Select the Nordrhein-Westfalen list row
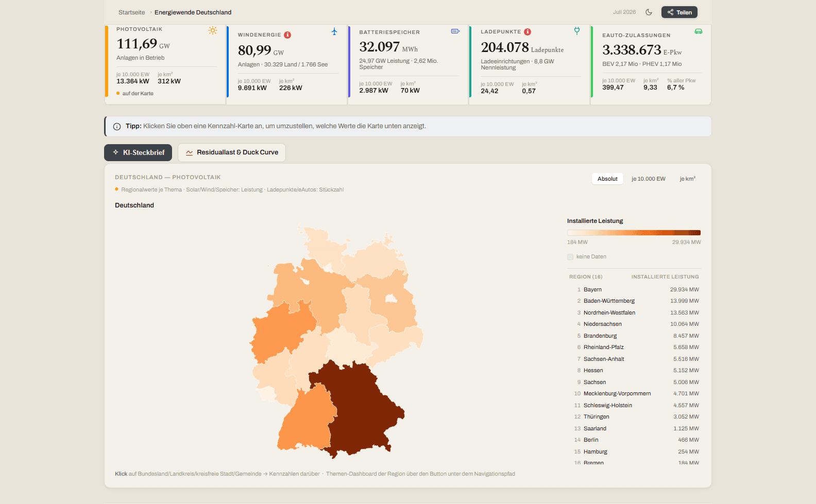Image resolution: width=816 pixels, height=504 pixels. [634, 313]
